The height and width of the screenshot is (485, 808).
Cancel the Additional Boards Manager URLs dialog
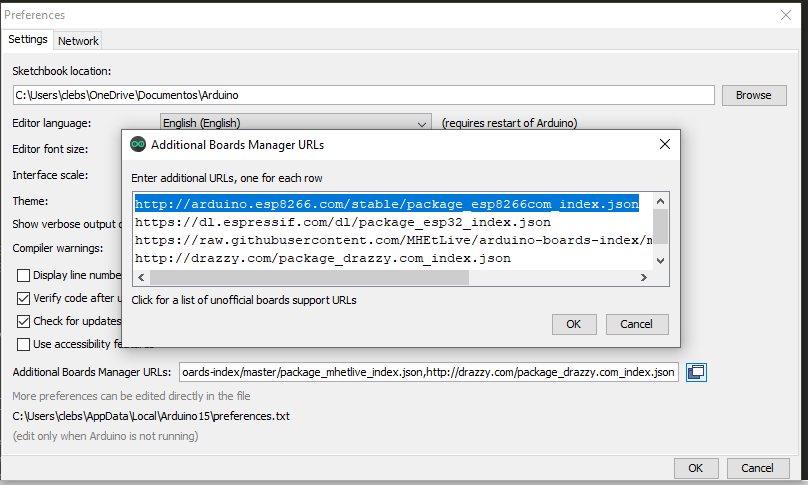coord(637,324)
